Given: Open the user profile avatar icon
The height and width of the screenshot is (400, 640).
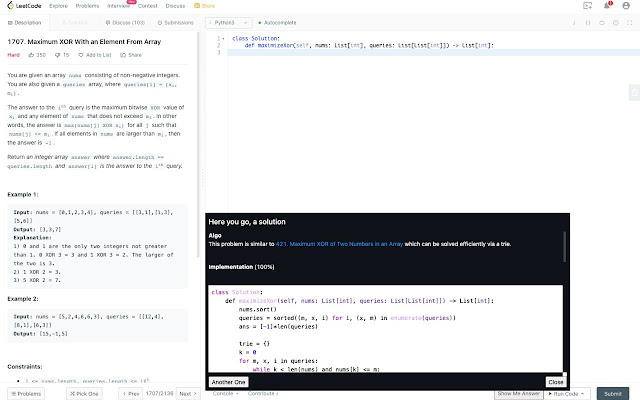Looking at the screenshot, I should [x=626, y=5].
